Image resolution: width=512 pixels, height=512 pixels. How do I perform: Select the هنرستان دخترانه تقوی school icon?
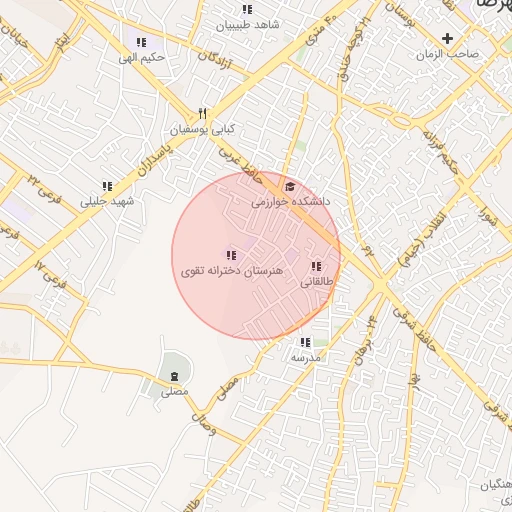click(231, 256)
